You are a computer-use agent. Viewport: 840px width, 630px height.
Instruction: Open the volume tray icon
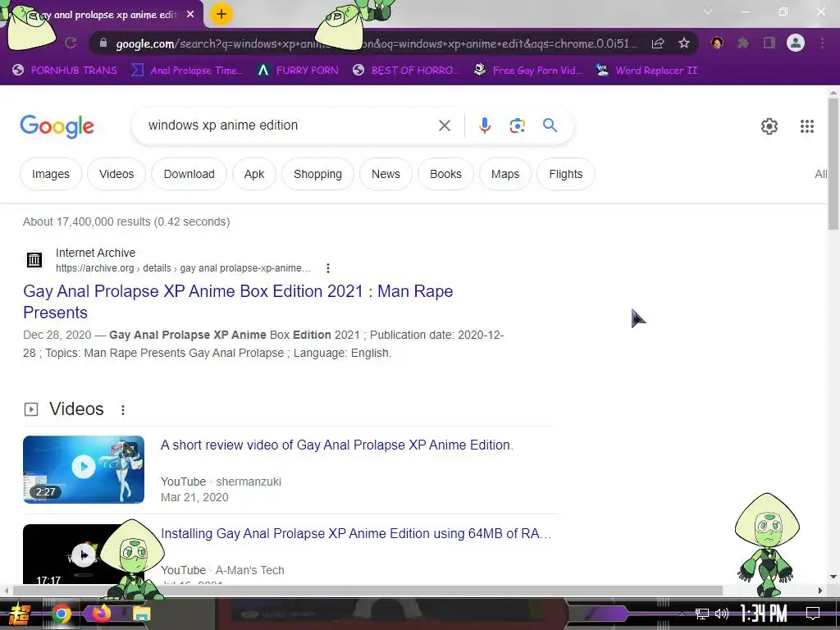pyautogui.click(x=722, y=614)
